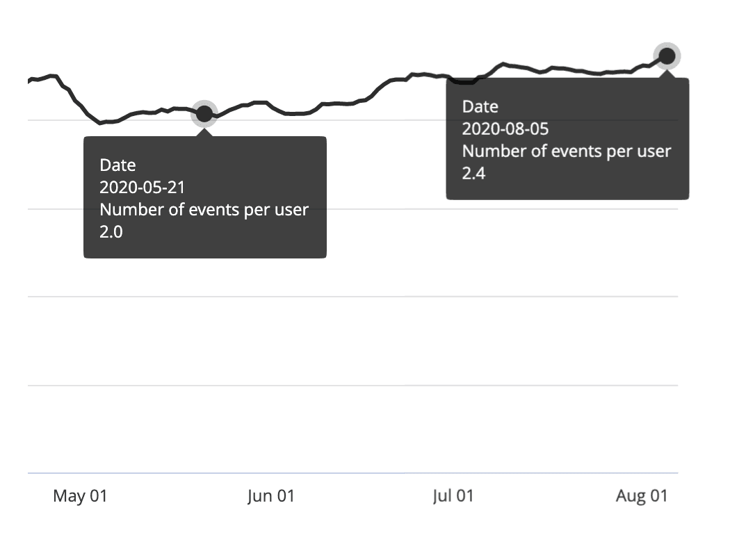Click the pointer arrow of the 2020-05-21 tooltip
The height and width of the screenshot is (560, 730).
[x=204, y=132]
